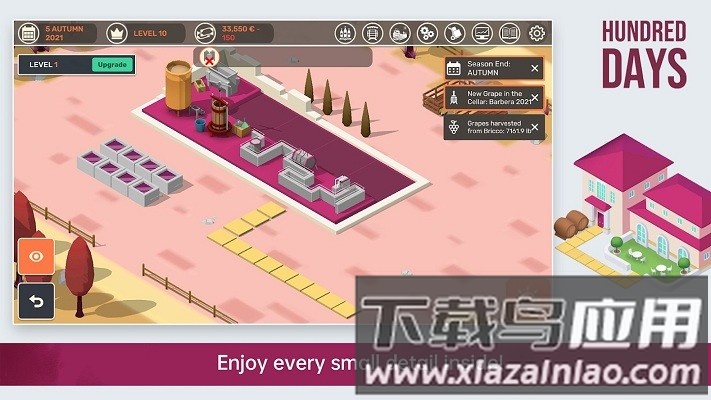
Task: Open the book encyclopedia icon
Action: click(509, 33)
